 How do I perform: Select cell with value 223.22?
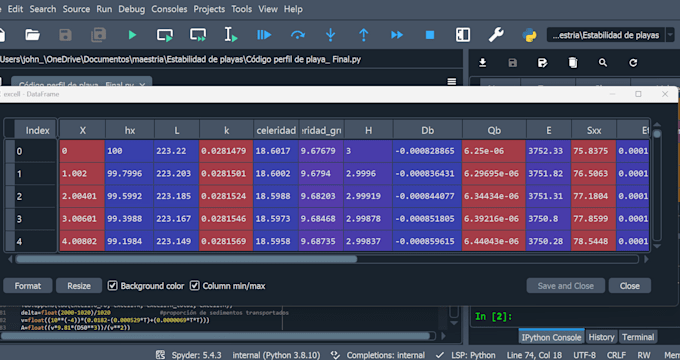tap(177, 151)
